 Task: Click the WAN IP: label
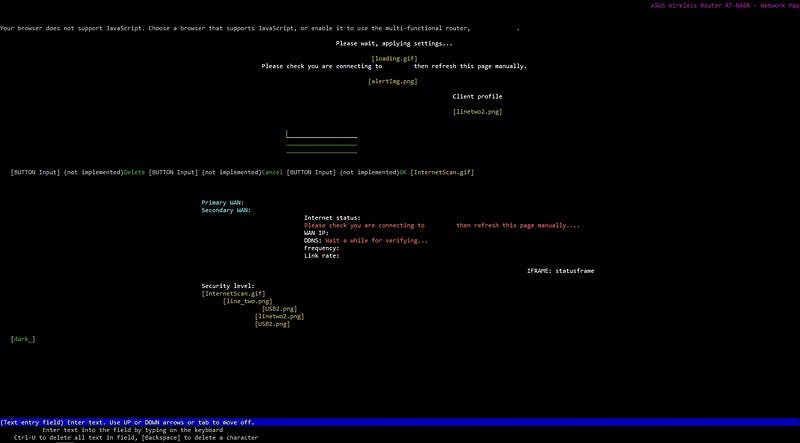coord(316,233)
